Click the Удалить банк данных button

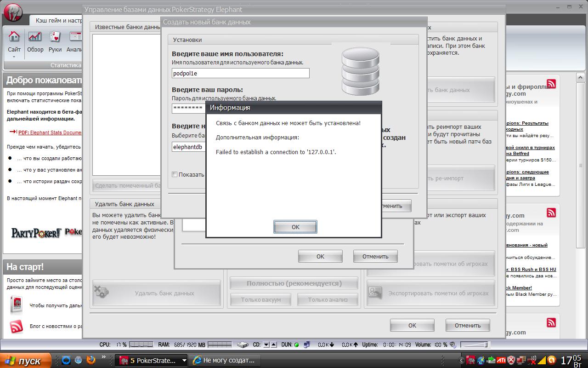tap(157, 293)
